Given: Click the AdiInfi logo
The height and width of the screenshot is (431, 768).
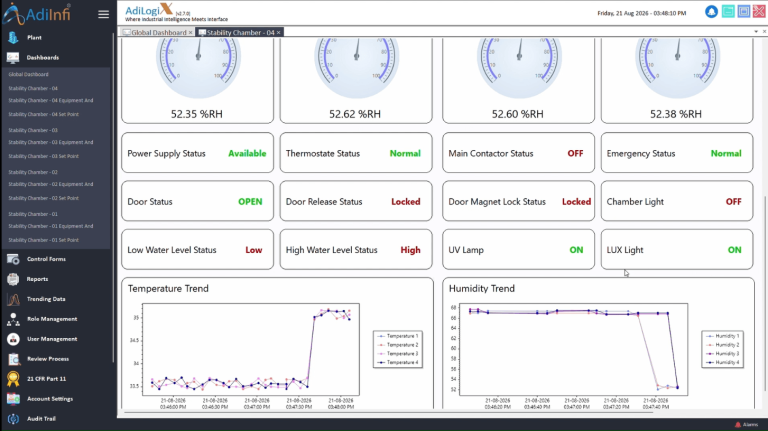Looking at the screenshot, I should pos(37,14).
